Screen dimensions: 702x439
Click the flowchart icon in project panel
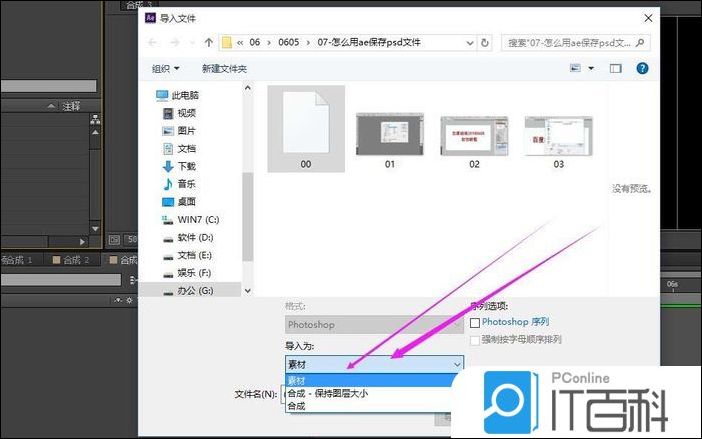(95, 119)
